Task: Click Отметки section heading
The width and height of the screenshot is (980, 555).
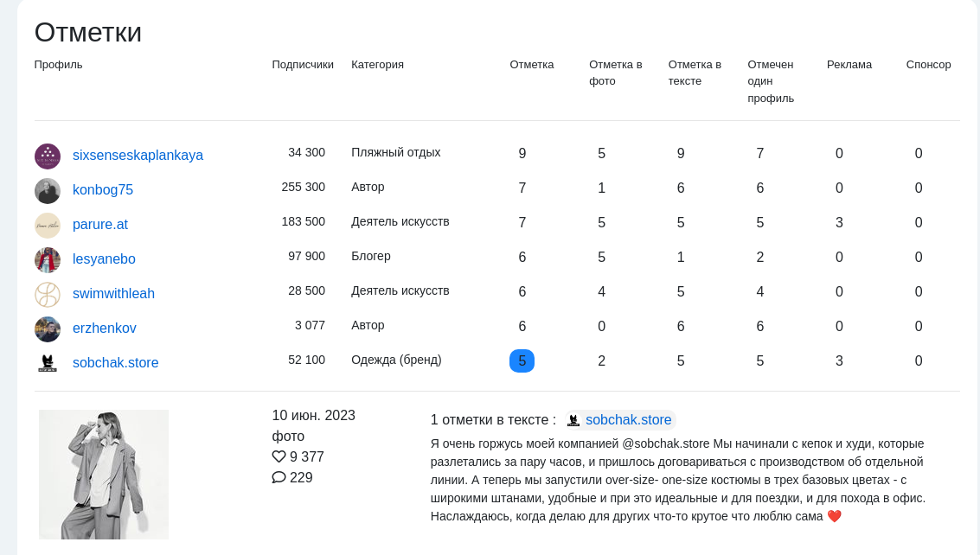Action: point(88,33)
